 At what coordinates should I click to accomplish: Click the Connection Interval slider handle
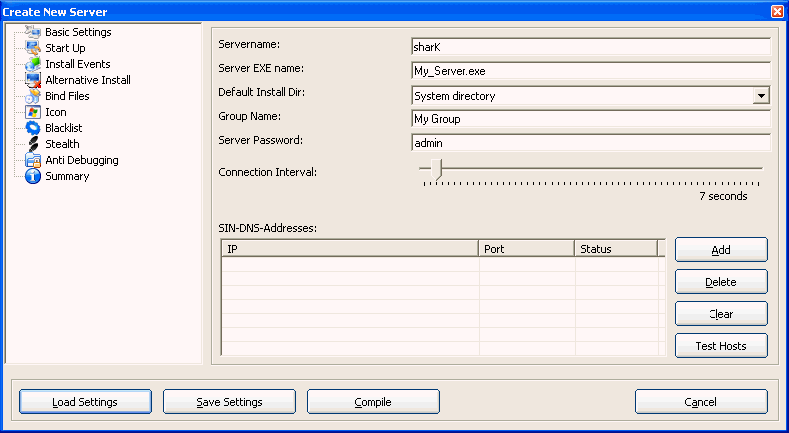(x=436, y=169)
